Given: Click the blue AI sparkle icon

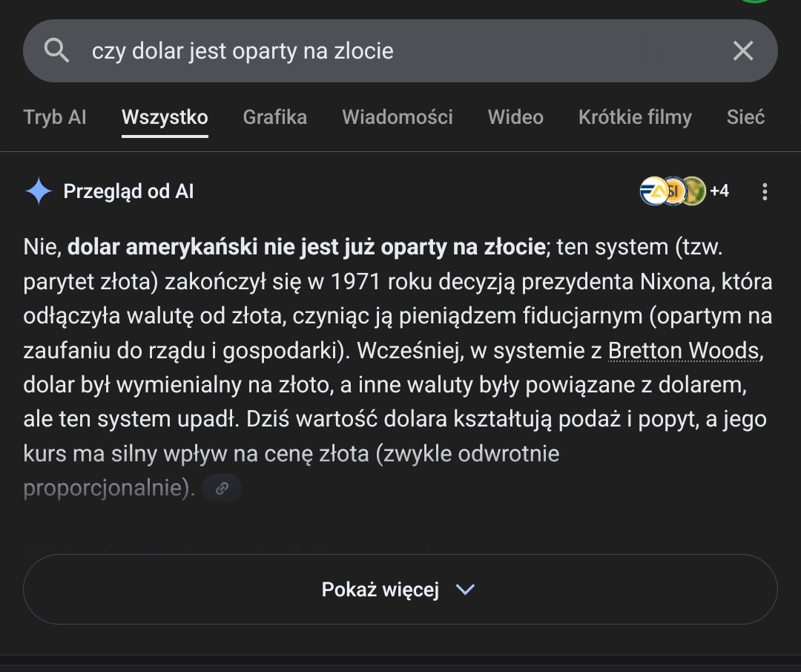Looking at the screenshot, I should pos(39,191).
